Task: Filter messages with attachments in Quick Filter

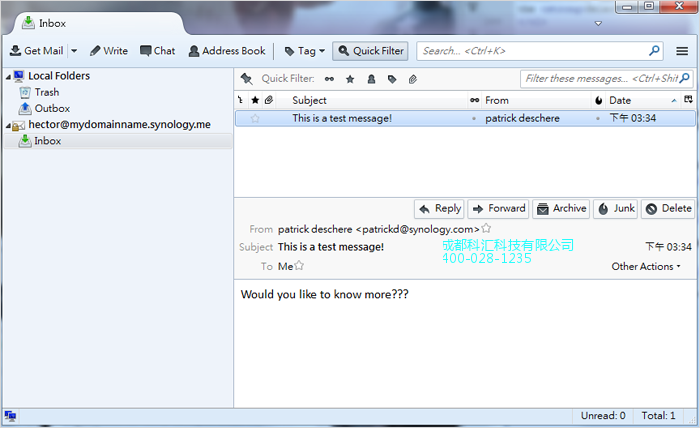Action: coord(413,78)
